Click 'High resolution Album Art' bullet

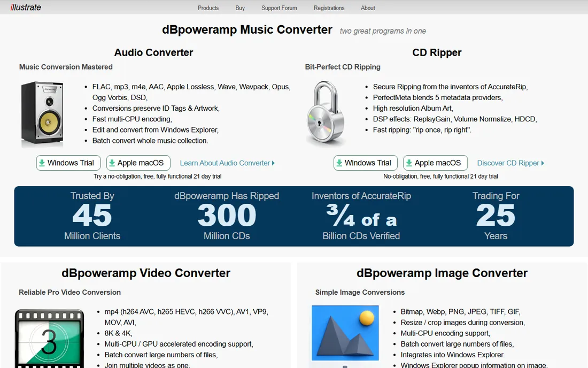(413, 109)
